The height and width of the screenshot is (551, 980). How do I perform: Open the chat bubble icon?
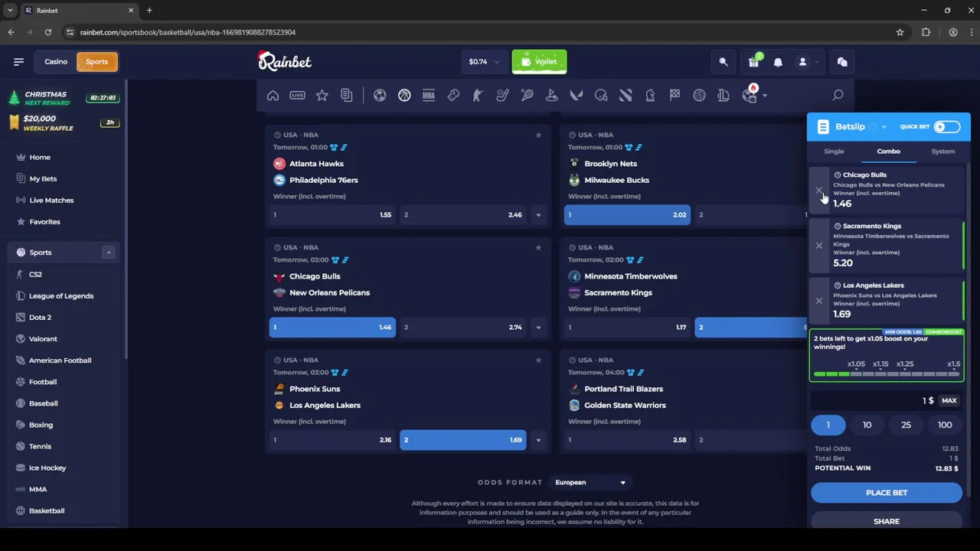842,62
